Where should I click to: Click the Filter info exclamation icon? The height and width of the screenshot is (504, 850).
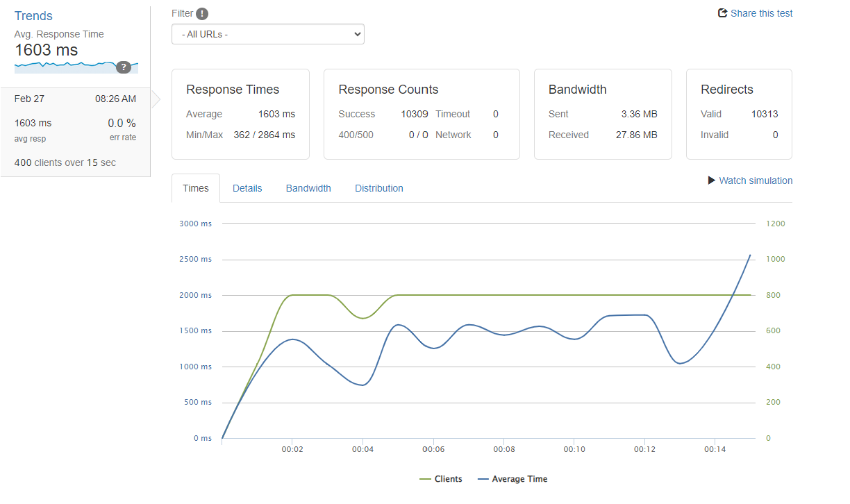[x=202, y=13]
